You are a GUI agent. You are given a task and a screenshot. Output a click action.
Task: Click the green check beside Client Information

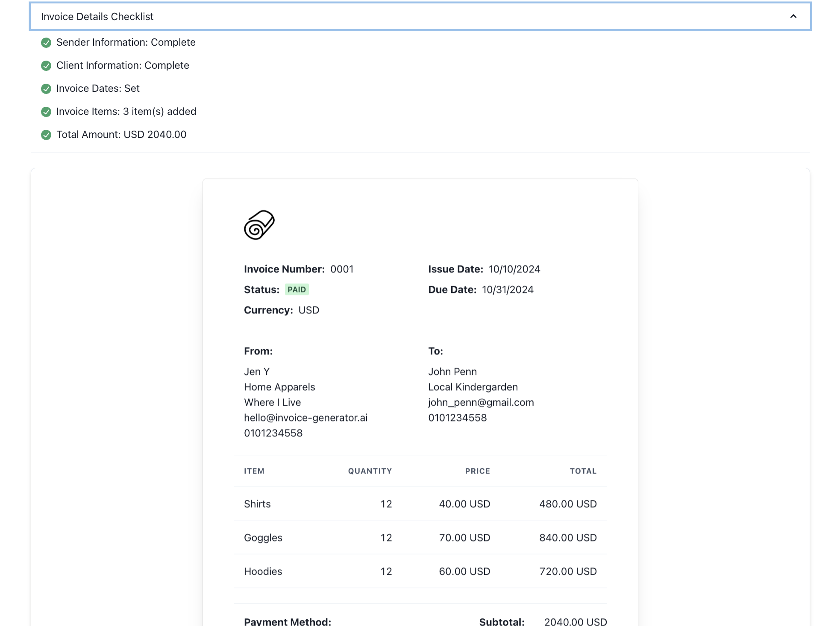click(x=46, y=66)
